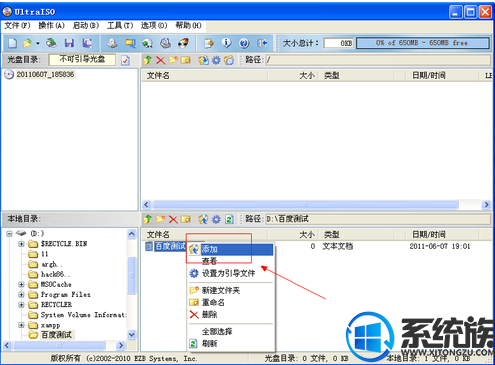
Task: Open the dropdown arrow beside the Open icon
Action: (x=38, y=43)
